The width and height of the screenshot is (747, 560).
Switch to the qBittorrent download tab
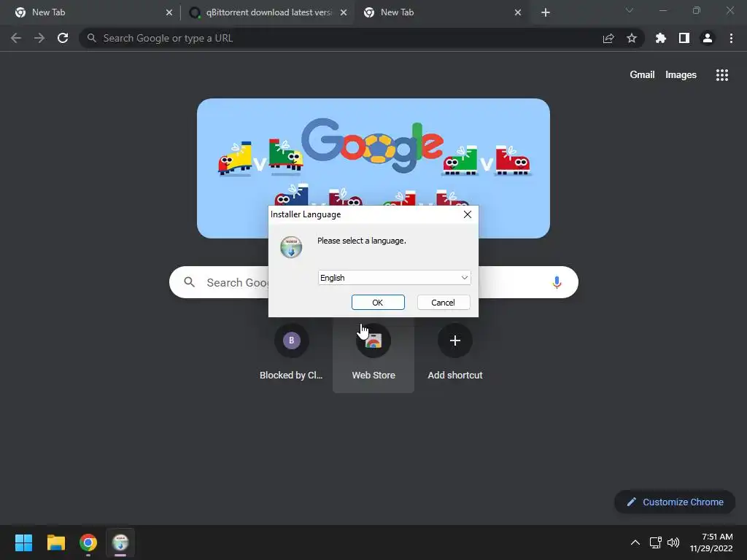(268, 12)
